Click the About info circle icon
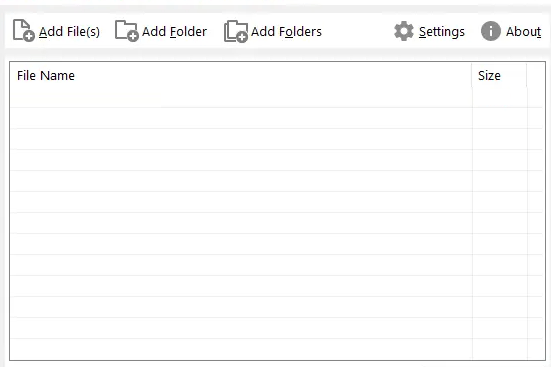Screen dimensions: 551x367 pos(491,31)
